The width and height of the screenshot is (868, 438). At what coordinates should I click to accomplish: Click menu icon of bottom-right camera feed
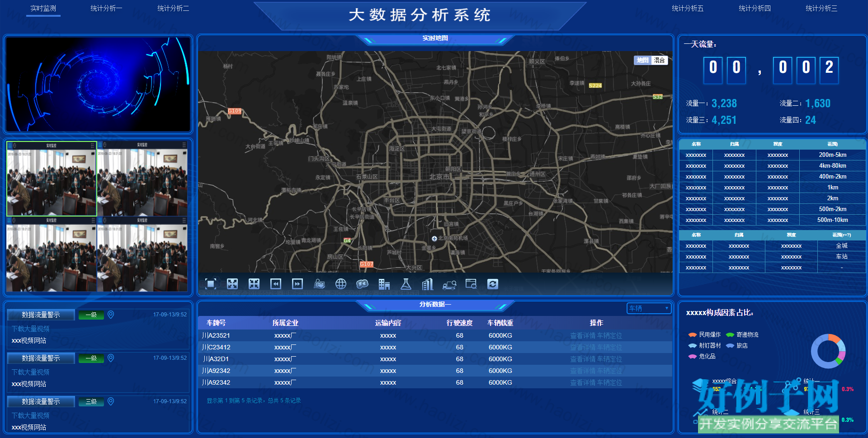pyautogui.click(x=184, y=221)
